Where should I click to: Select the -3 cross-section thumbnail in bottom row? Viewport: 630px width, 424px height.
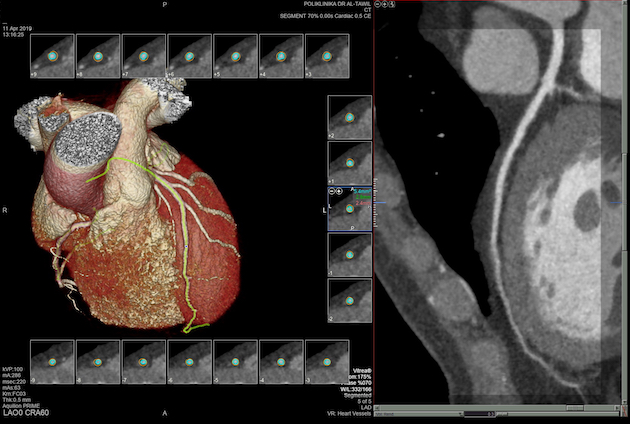(x=327, y=361)
